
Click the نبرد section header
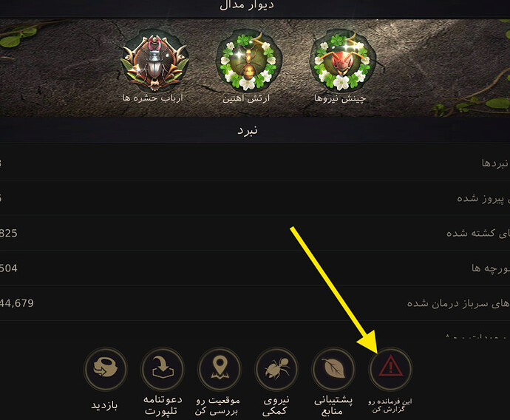247,130
